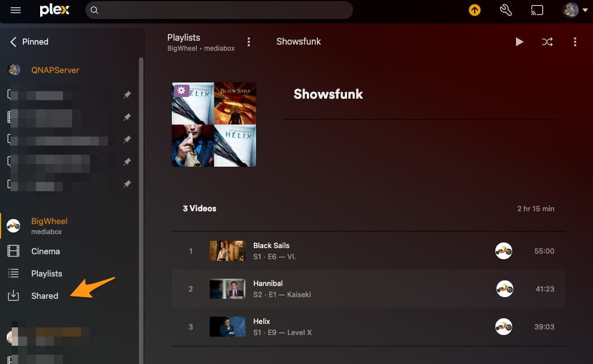
Task: Click the orange upload arrow icon
Action: 474,9
